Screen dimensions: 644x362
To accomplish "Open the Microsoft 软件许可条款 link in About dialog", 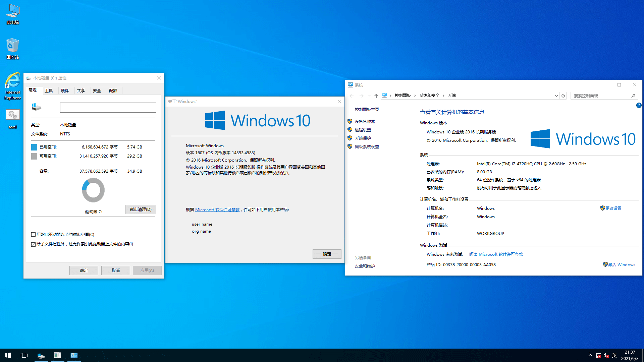I will click(217, 210).
